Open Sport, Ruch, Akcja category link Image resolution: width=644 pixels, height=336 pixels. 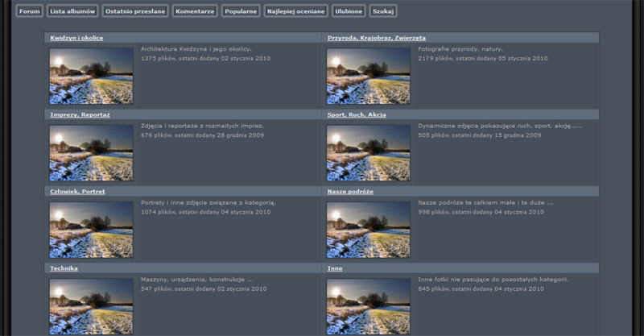[357, 115]
